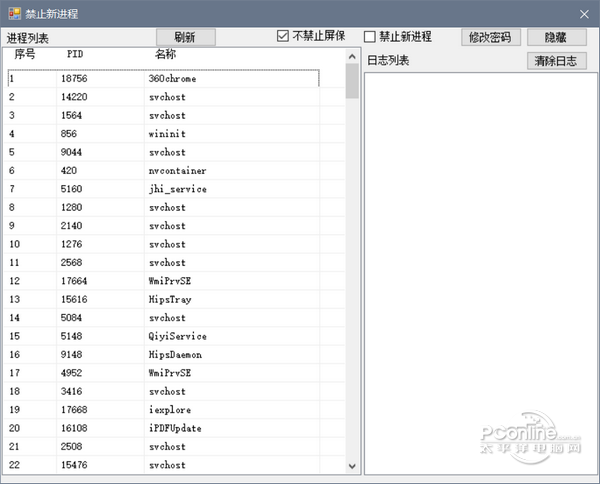Click the PID column header
The image size is (600, 484).
pos(75,54)
